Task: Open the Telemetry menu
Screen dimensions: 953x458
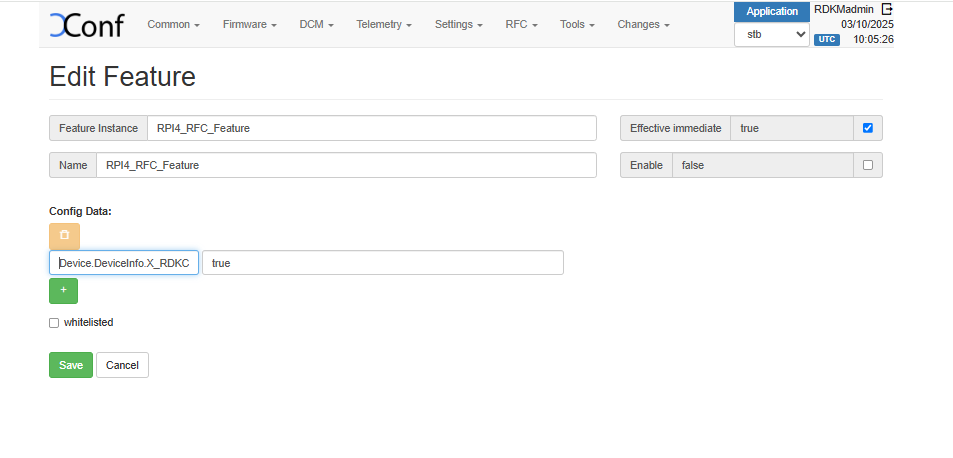Action: click(384, 24)
